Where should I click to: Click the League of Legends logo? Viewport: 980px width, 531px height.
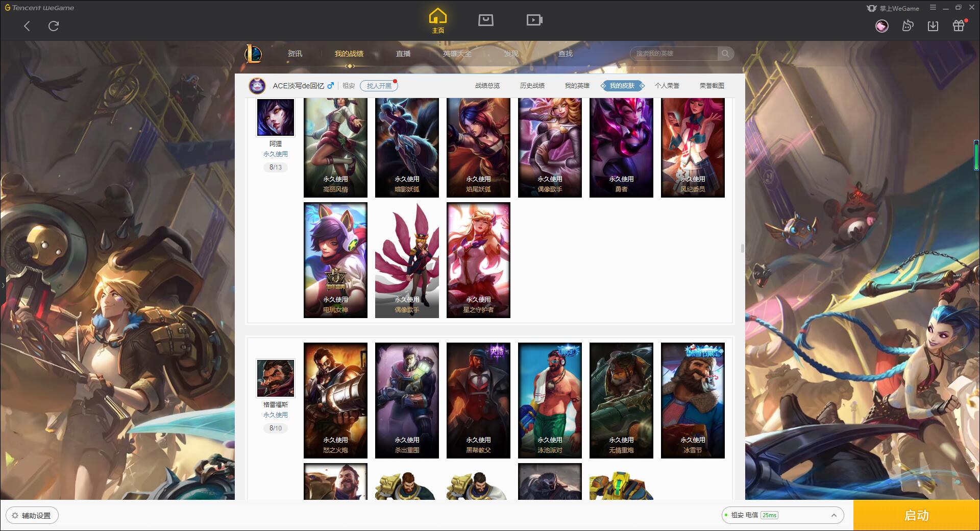tap(253, 54)
